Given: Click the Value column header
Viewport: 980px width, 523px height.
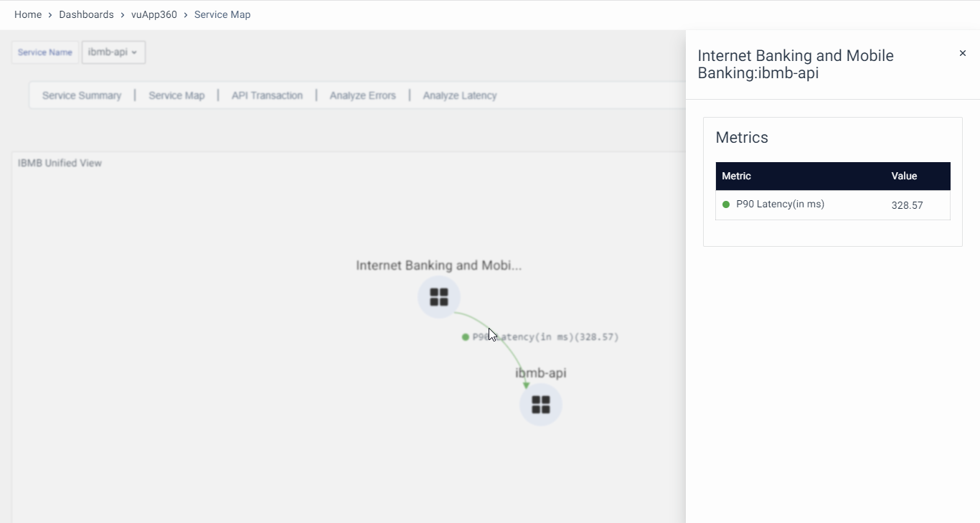Looking at the screenshot, I should pyautogui.click(x=904, y=176).
